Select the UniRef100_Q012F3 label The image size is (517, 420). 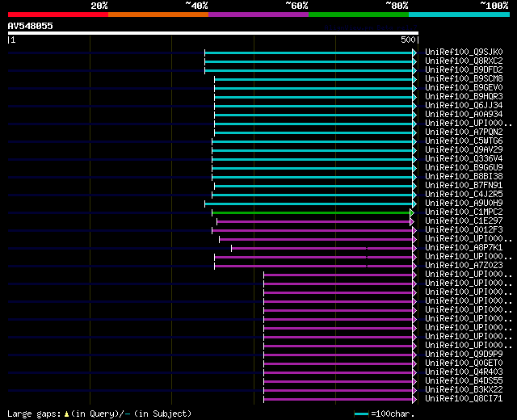pos(464,230)
